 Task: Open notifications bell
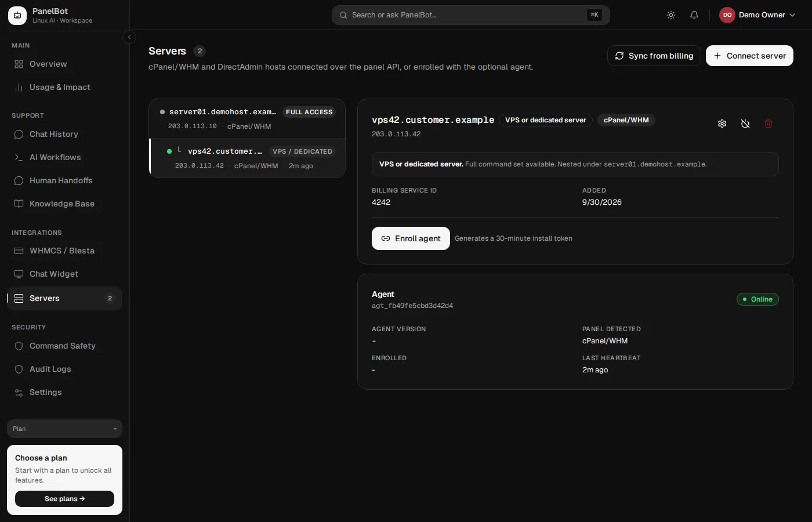point(694,15)
